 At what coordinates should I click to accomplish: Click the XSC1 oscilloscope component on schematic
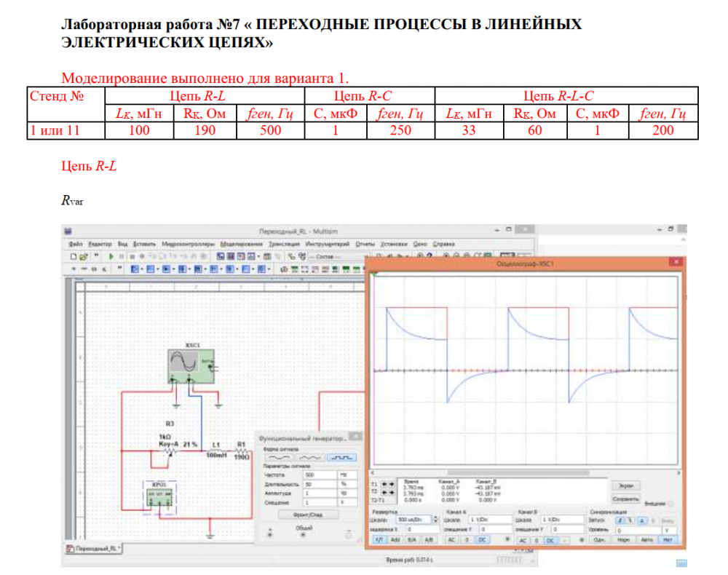click(x=191, y=366)
